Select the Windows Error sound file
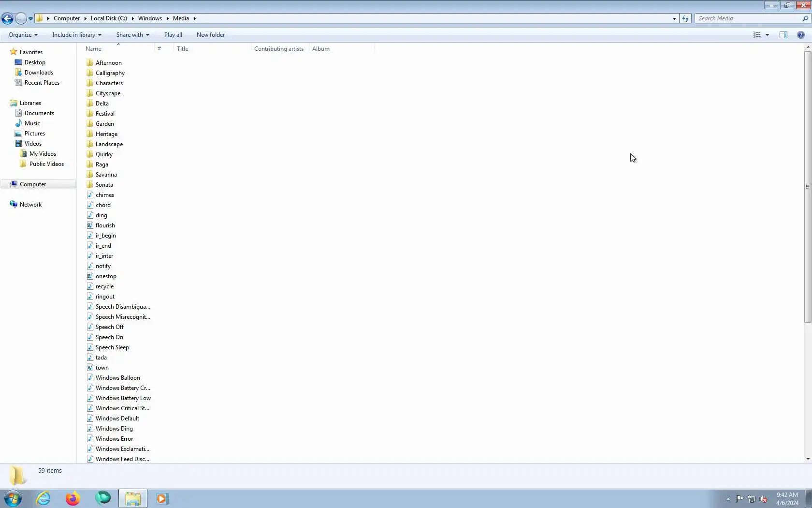The width and height of the screenshot is (812, 508). 114,439
